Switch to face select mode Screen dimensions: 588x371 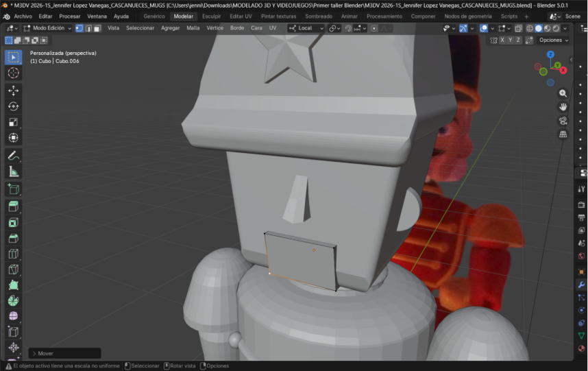click(97, 28)
